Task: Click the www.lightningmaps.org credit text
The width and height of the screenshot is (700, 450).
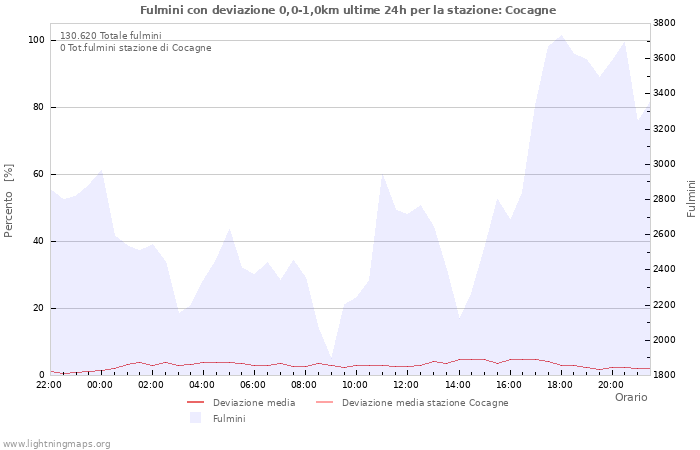Action: click(56, 444)
